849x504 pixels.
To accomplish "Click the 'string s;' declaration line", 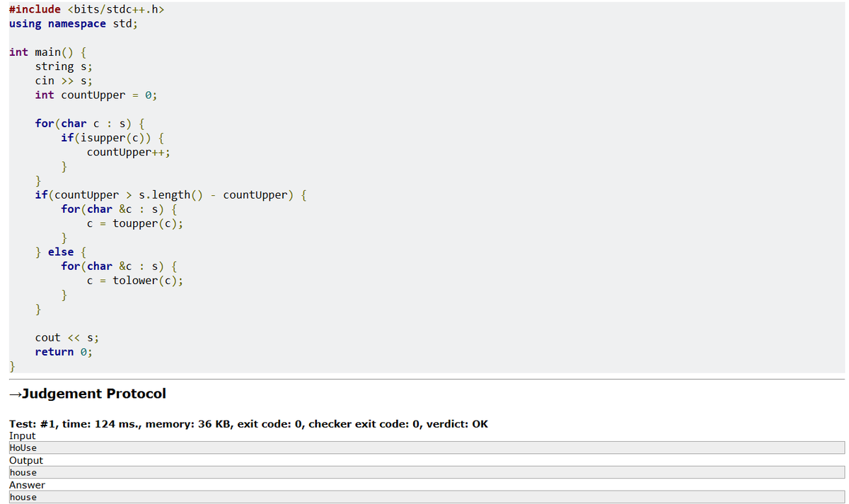I will click(x=64, y=66).
